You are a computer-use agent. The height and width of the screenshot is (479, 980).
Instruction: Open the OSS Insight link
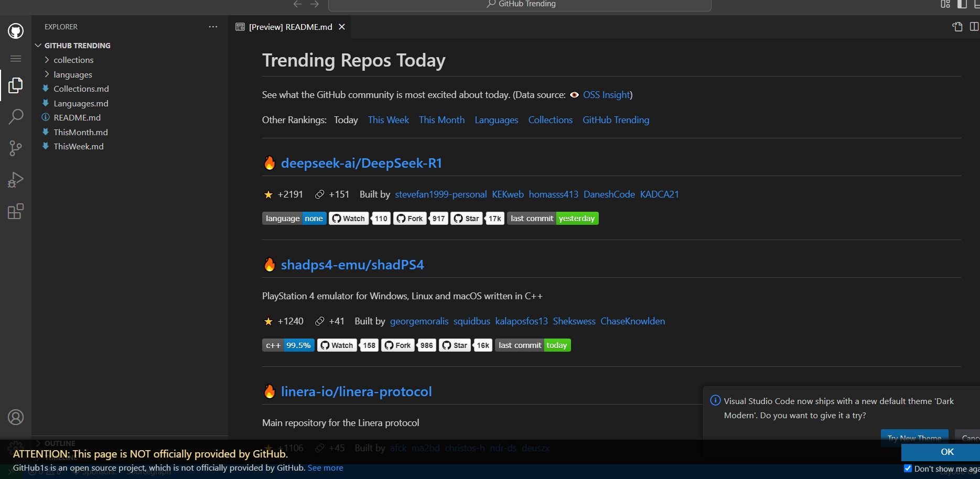tap(607, 95)
